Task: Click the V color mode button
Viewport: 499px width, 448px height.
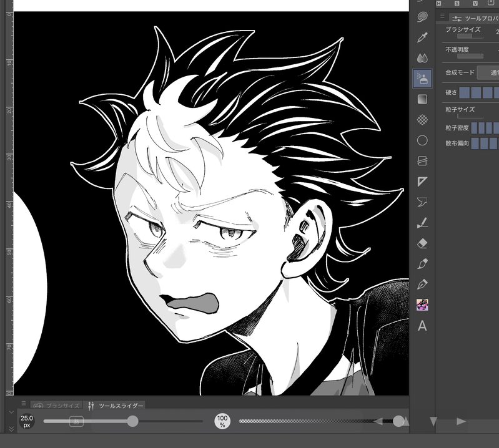Action: coord(475,3)
